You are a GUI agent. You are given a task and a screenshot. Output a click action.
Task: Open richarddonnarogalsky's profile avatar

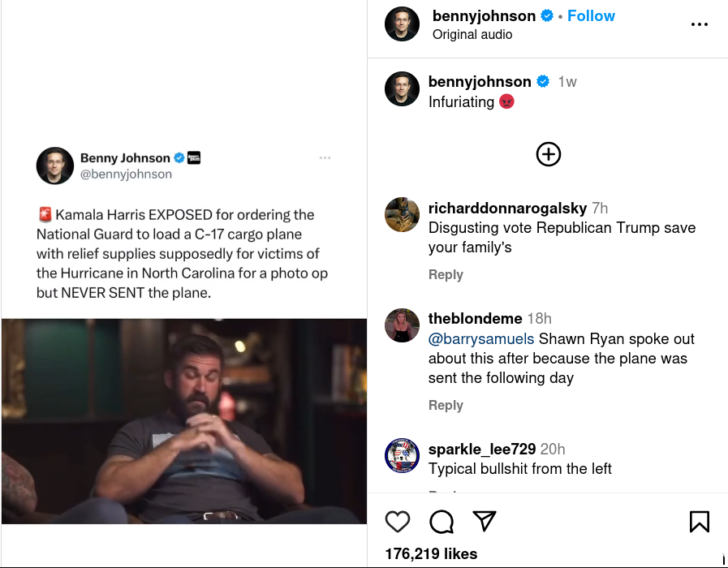click(402, 214)
